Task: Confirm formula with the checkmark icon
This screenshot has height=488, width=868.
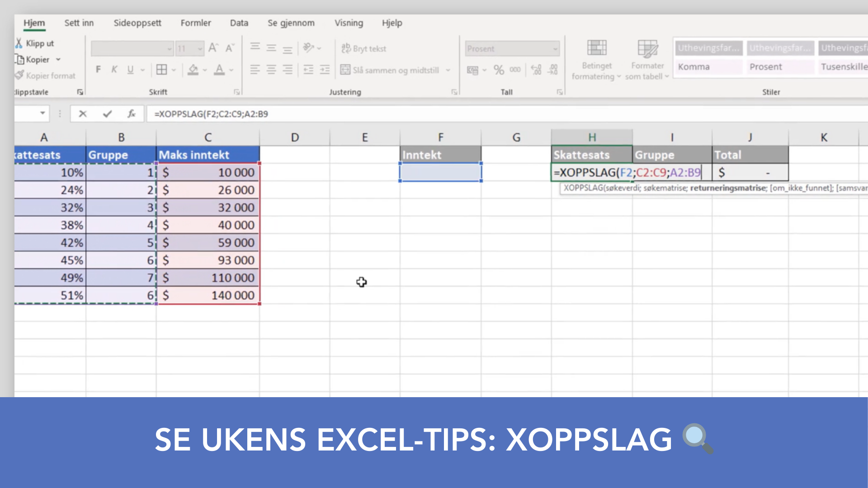Action: tap(107, 114)
